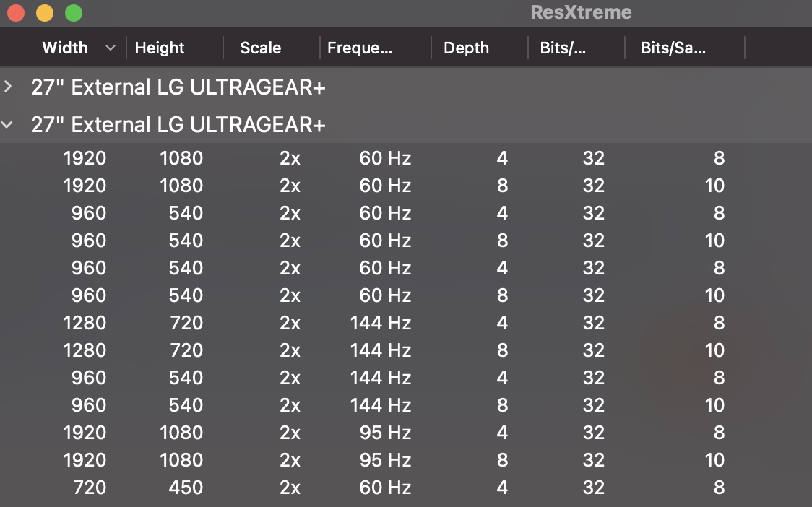Image resolution: width=812 pixels, height=507 pixels.
Task: Select 1920 x 1080 95 Hz depth 8 mode
Action: (x=406, y=460)
